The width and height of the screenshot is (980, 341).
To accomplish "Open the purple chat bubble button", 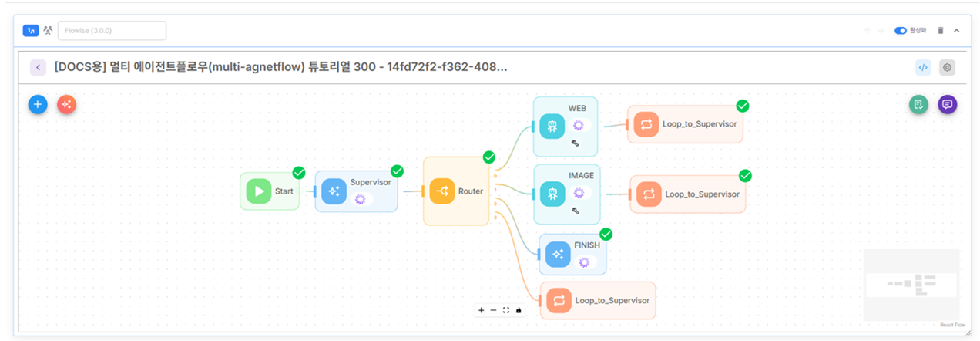I will [947, 104].
